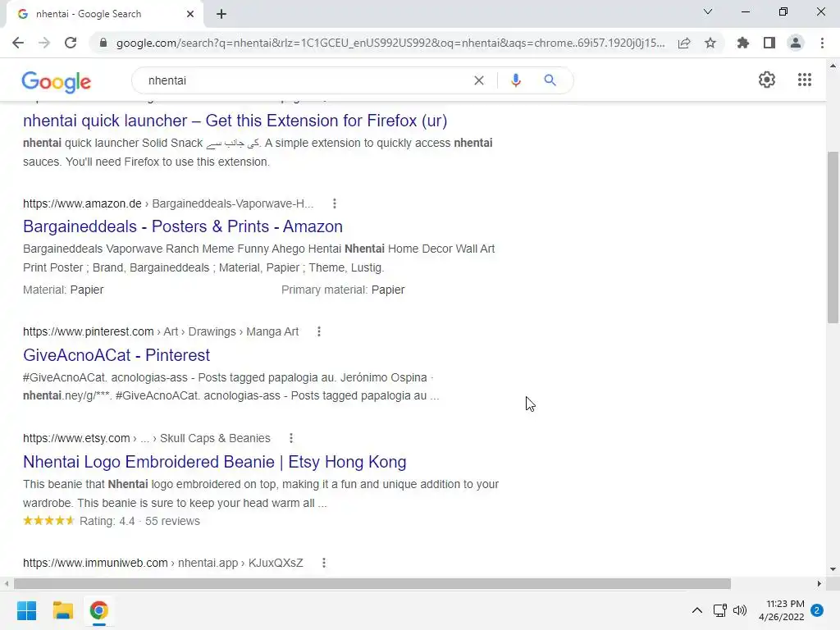The height and width of the screenshot is (630, 840).
Task: Click the scrollbar down arrow
Action: 833,569
